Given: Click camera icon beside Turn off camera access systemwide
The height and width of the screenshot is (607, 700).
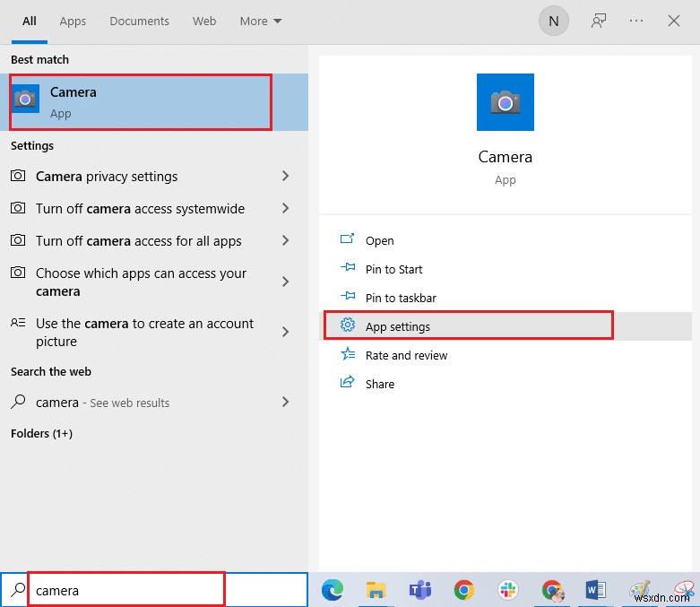Looking at the screenshot, I should coord(18,208).
